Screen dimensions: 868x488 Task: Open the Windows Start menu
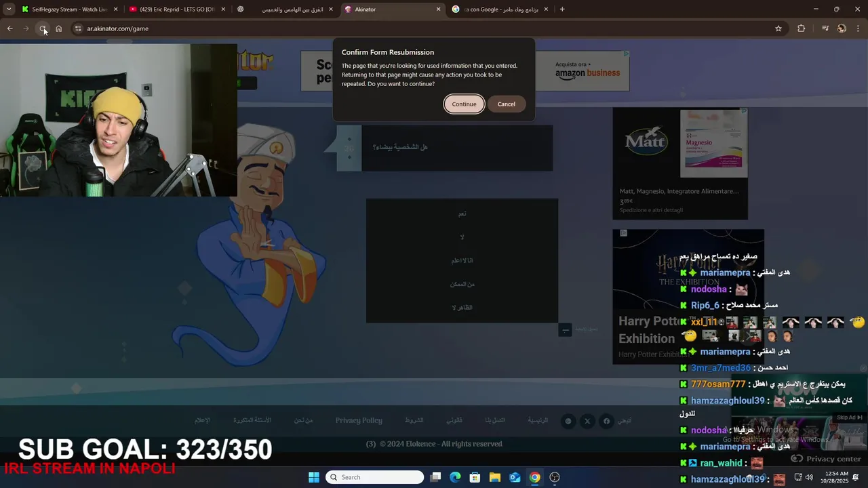pos(314,477)
